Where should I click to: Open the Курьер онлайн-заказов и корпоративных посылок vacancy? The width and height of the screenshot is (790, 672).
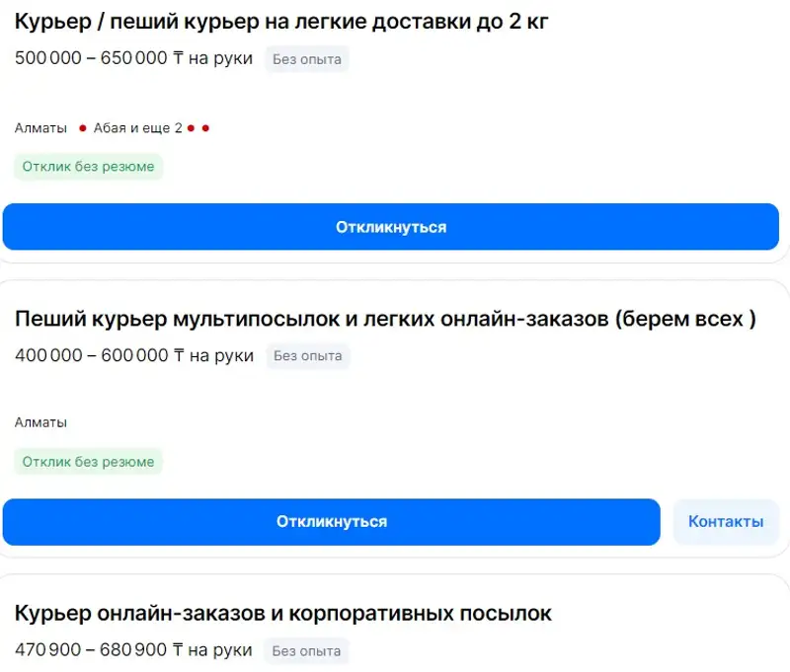tap(283, 613)
